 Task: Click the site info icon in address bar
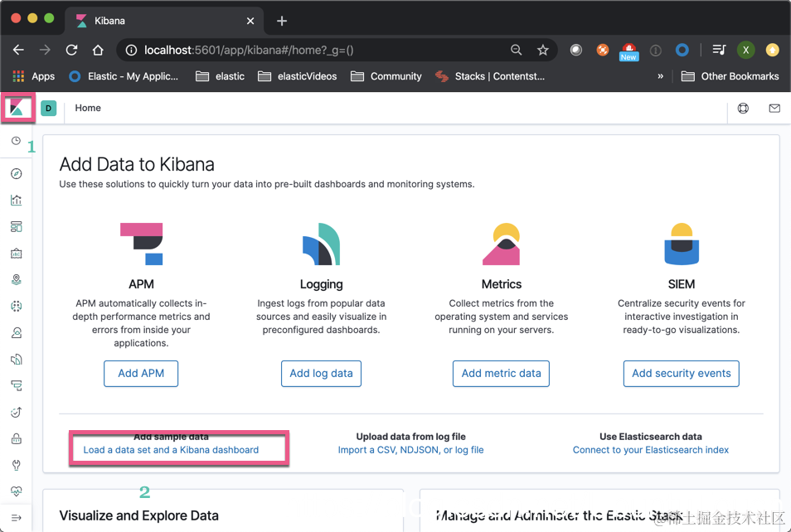pos(131,50)
